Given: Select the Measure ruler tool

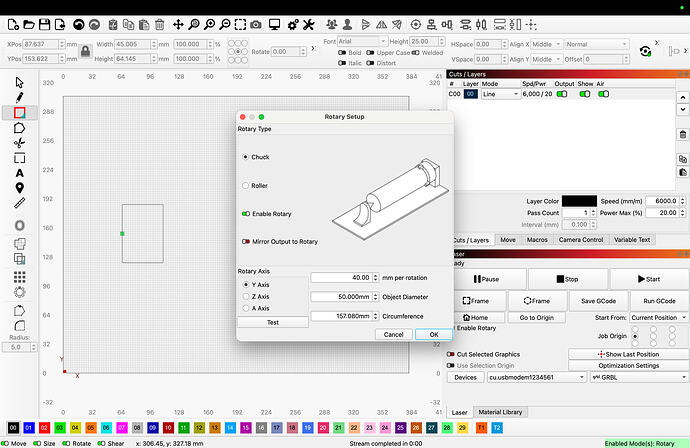Looking at the screenshot, I should 19,203.
